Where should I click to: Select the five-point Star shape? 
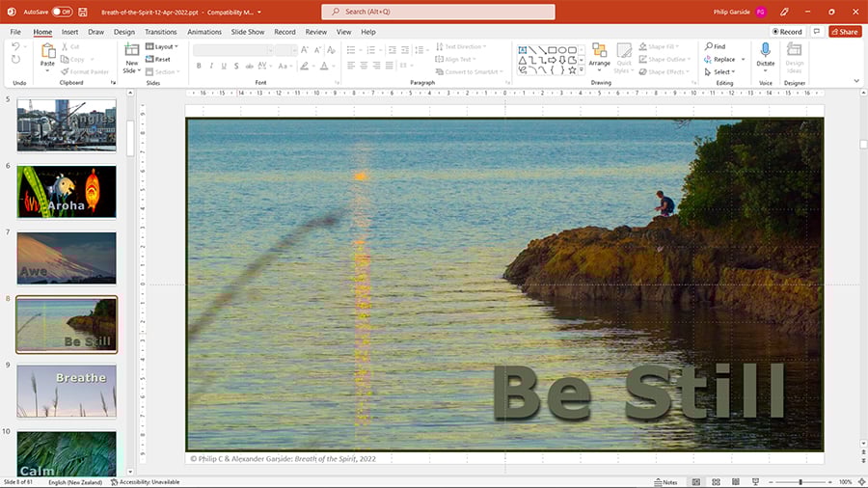tap(572, 70)
